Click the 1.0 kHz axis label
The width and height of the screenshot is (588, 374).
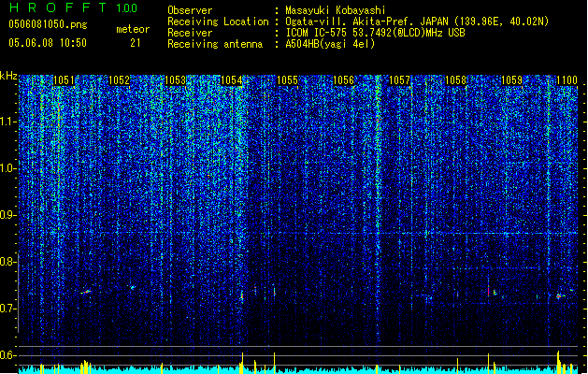coord(8,168)
